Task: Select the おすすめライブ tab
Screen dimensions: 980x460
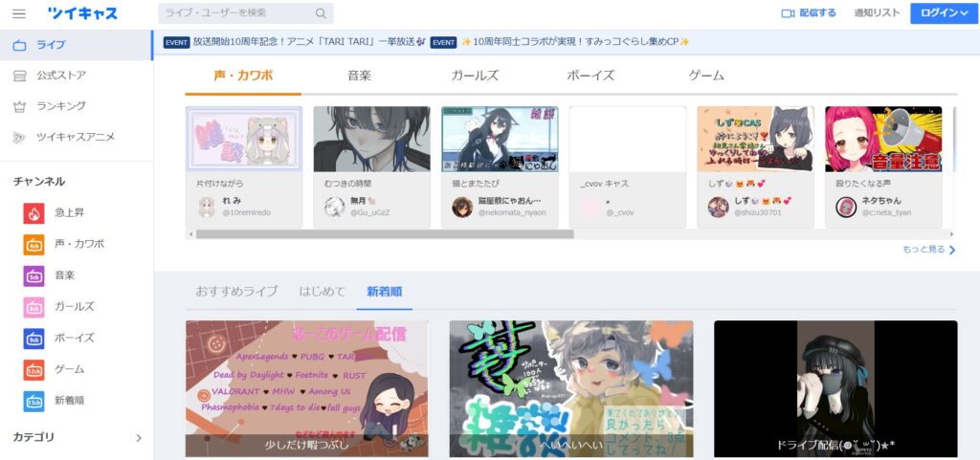Action: click(x=236, y=291)
